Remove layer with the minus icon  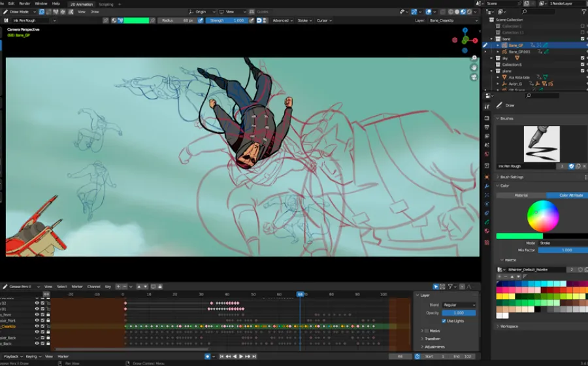pyautogui.click(x=125, y=287)
